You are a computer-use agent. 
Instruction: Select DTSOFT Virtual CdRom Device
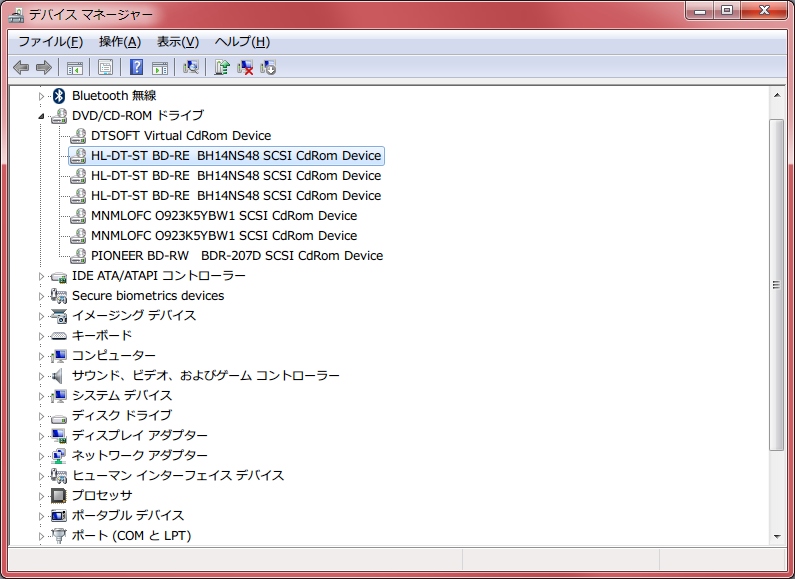point(181,135)
